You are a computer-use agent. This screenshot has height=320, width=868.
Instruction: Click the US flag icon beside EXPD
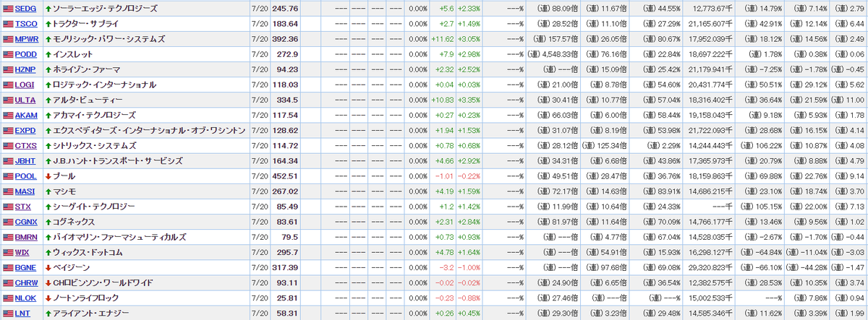coord(8,130)
